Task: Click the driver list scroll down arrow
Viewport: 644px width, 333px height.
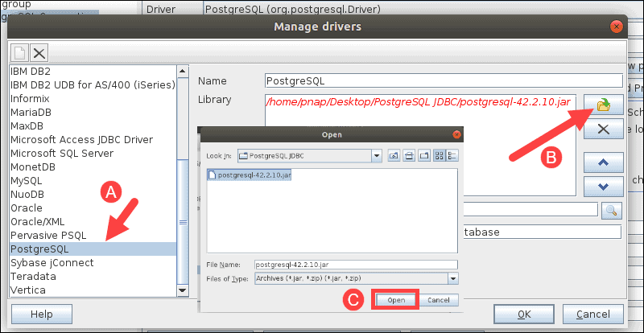Action: [x=183, y=290]
